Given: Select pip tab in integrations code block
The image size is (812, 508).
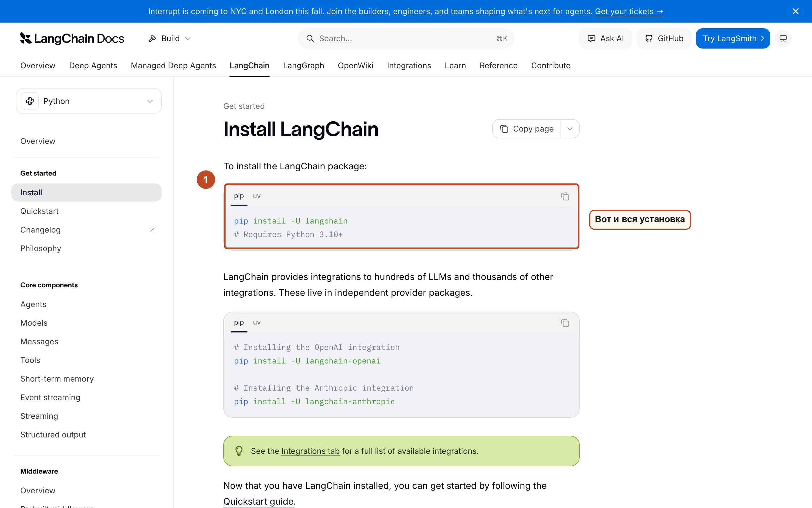Looking at the screenshot, I should 239,323.
